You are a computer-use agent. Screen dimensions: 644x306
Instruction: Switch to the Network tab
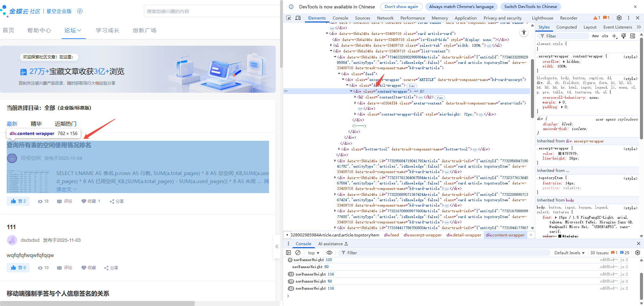pos(385,18)
